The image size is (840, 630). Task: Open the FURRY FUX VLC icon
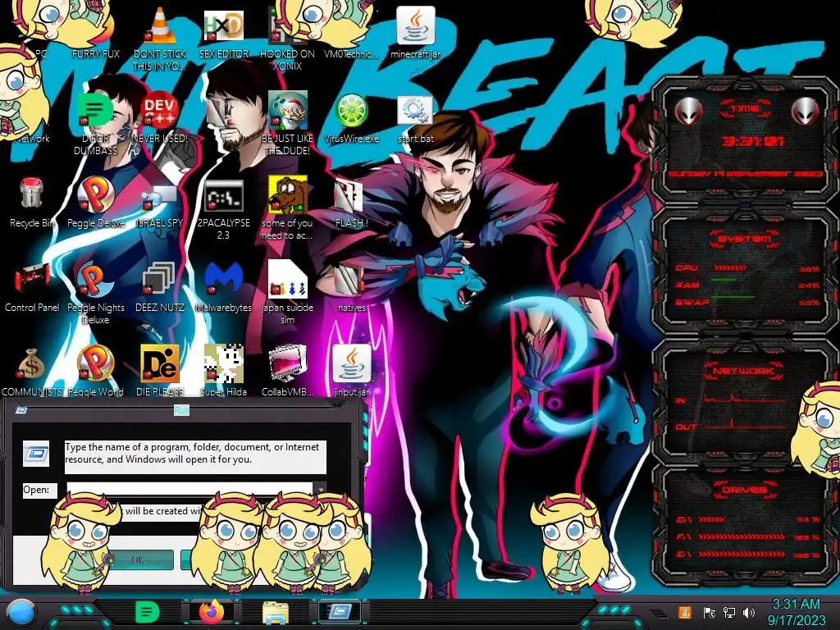point(95,32)
